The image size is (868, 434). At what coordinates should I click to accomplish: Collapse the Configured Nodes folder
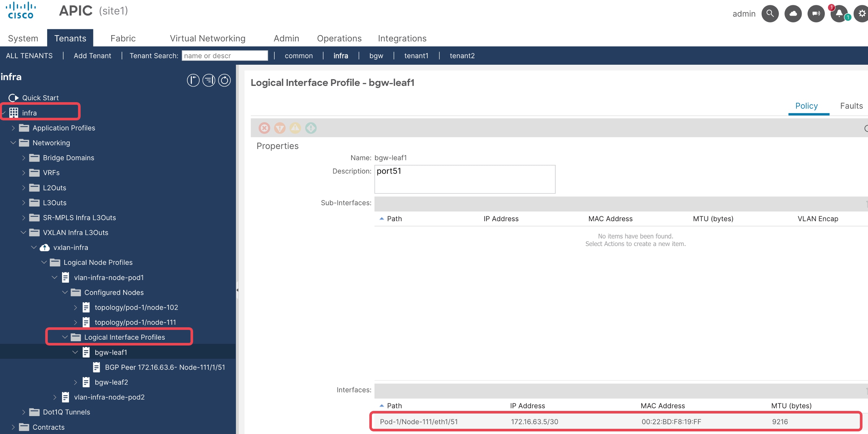(x=65, y=292)
